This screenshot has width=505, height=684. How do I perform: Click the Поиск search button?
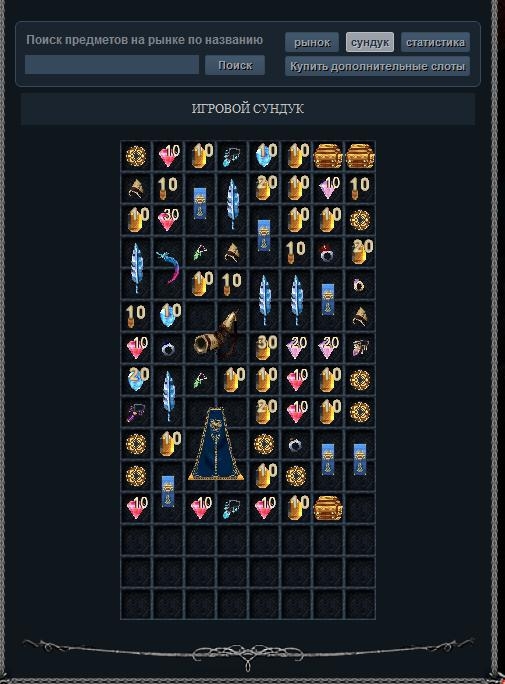[235, 65]
